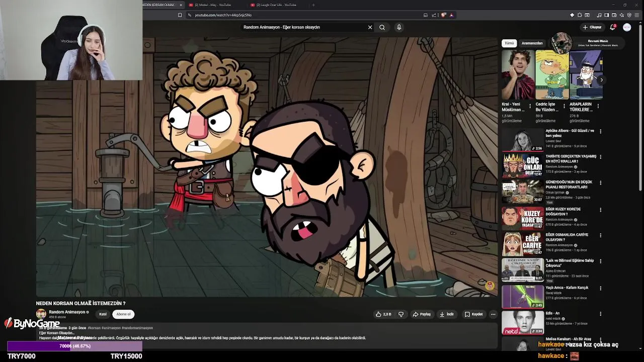Advance the Shorts shelf with the arrow

point(601,80)
